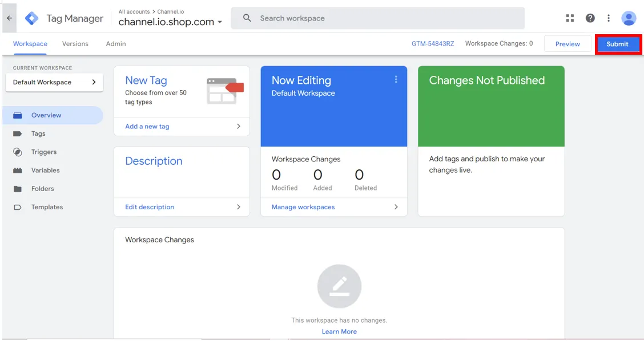Expand the Default Workspace selector
The image size is (644, 341).
click(54, 82)
